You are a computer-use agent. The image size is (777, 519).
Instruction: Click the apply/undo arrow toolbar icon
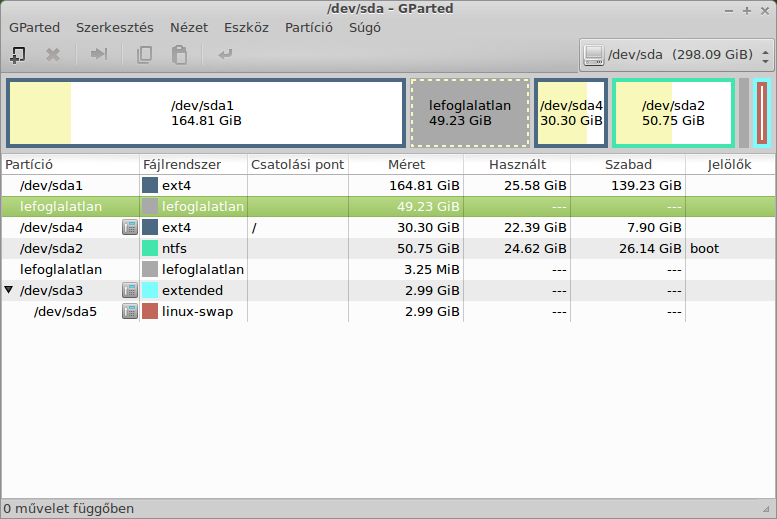225,54
